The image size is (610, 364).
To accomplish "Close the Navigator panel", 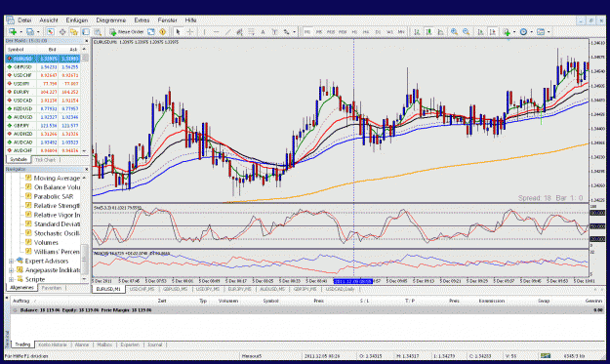I will click(x=86, y=170).
